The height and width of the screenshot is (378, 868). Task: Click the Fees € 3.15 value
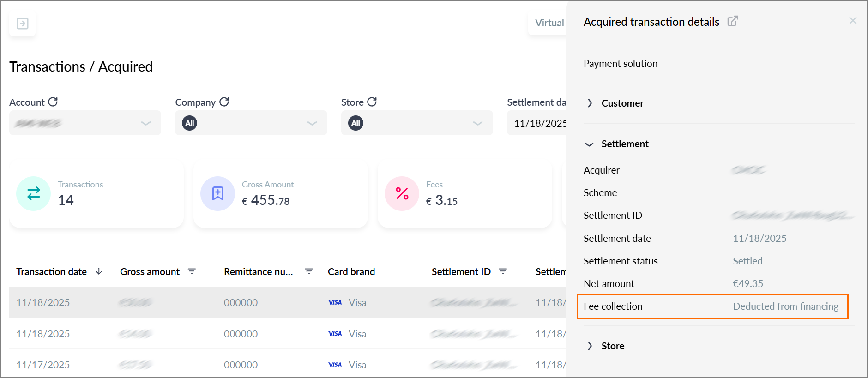tap(442, 201)
